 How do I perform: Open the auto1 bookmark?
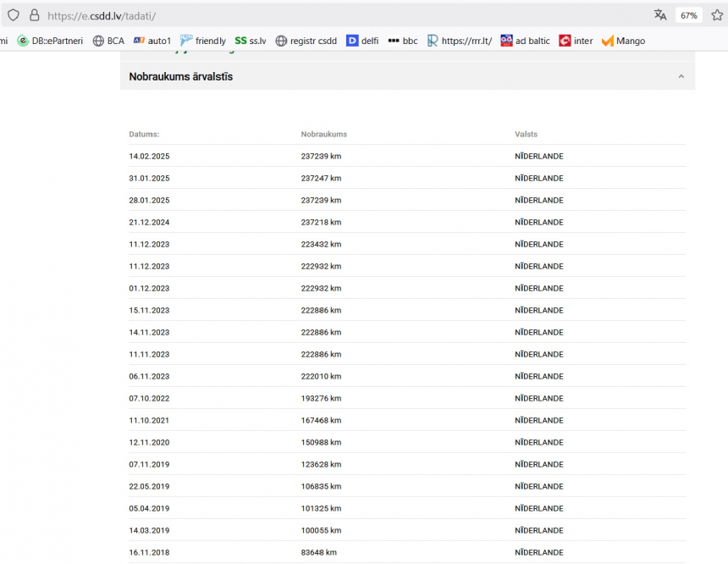coord(152,41)
